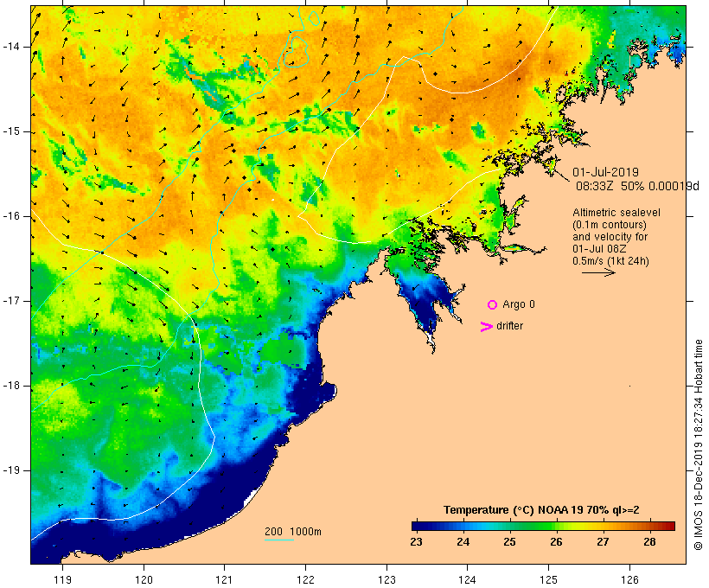Click the magenta Argo 0 circle marker
This screenshot has width=709, height=588.
(493, 305)
